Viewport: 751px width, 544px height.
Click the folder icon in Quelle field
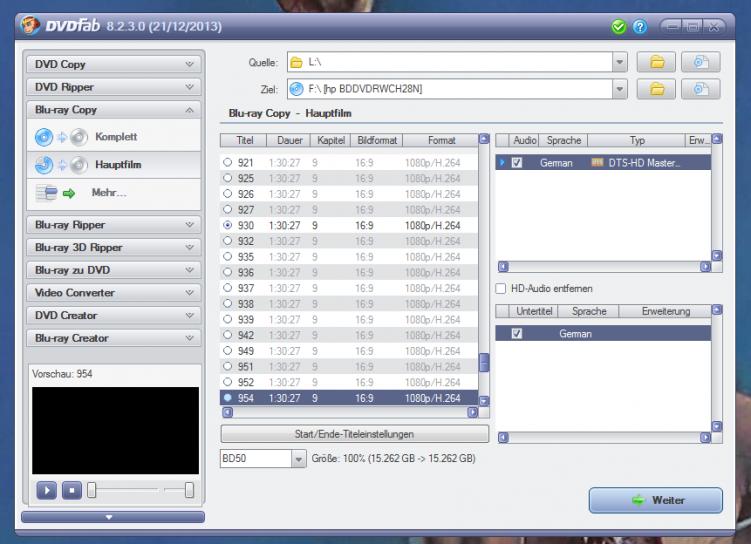coord(296,62)
